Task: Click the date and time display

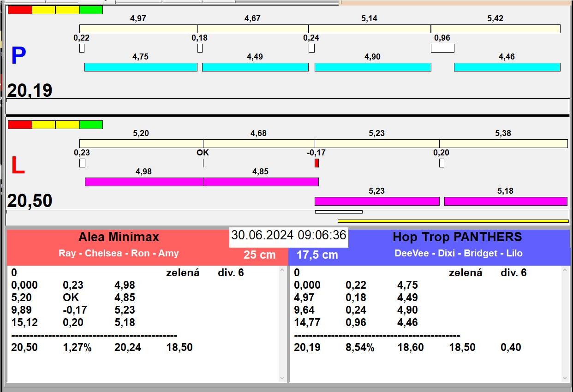Action: point(288,235)
